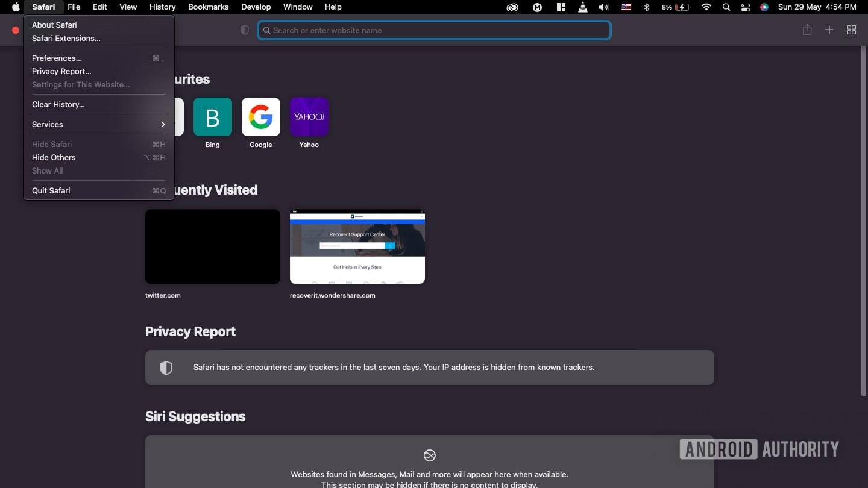Show tab overview grid icon
The height and width of the screenshot is (488, 868).
coord(852,30)
